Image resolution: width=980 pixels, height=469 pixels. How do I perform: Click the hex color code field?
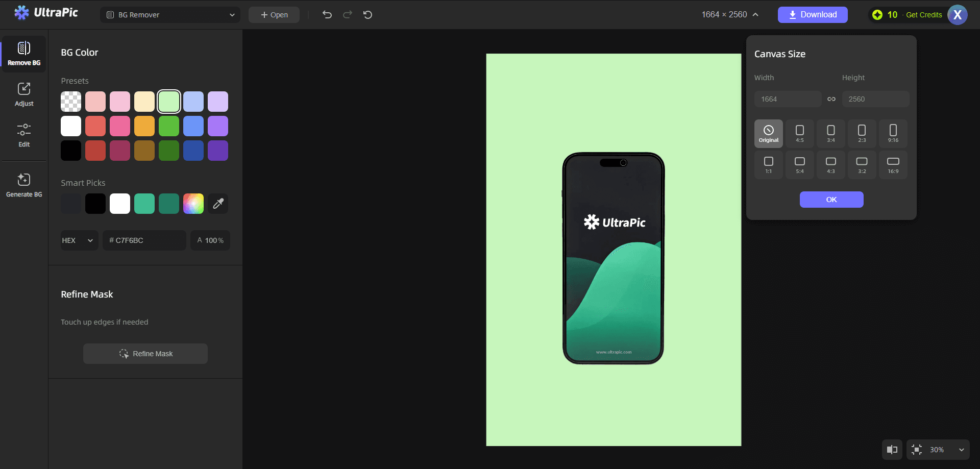tap(144, 240)
